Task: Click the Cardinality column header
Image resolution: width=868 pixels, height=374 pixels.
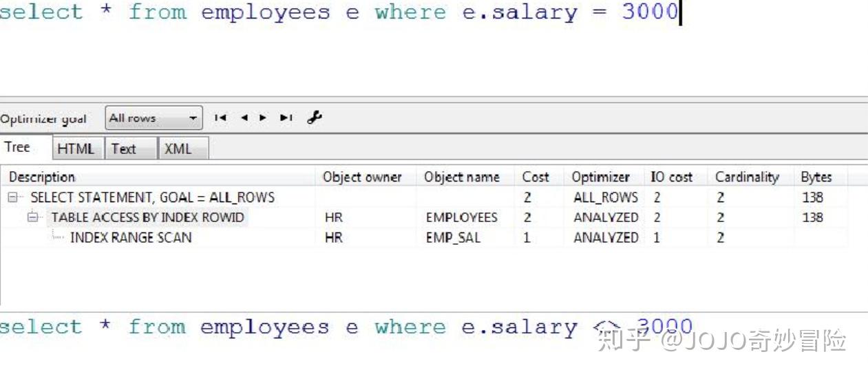Action: pyautogui.click(x=750, y=177)
